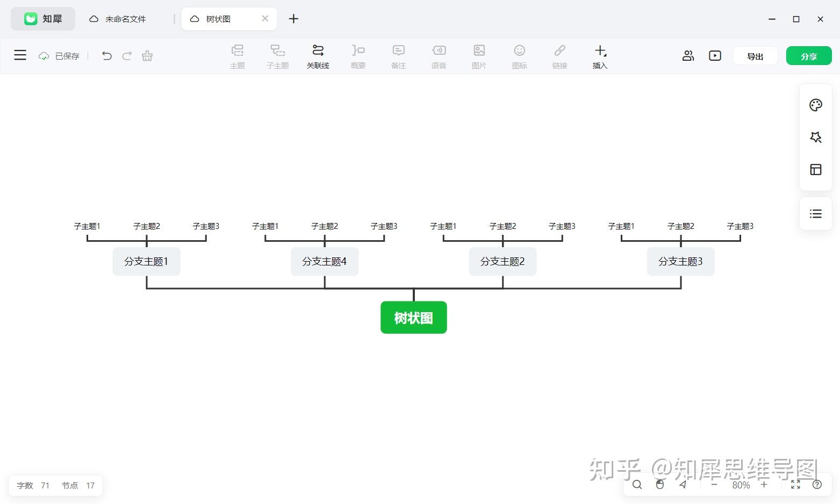Select the 关联线 relationship line tool
This screenshot has height=504, width=840.
click(318, 55)
